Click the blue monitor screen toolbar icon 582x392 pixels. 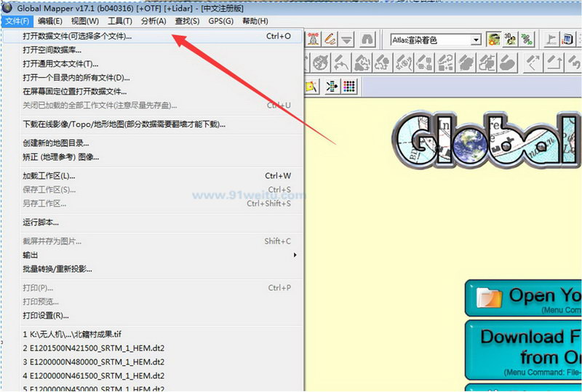(x=567, y=39)
